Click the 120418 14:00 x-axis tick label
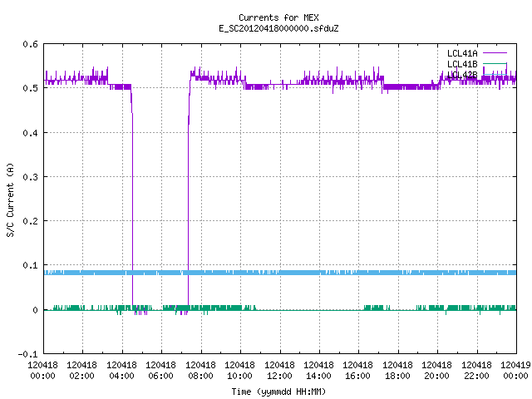532x399 pixels. click(x=318, y=371)
